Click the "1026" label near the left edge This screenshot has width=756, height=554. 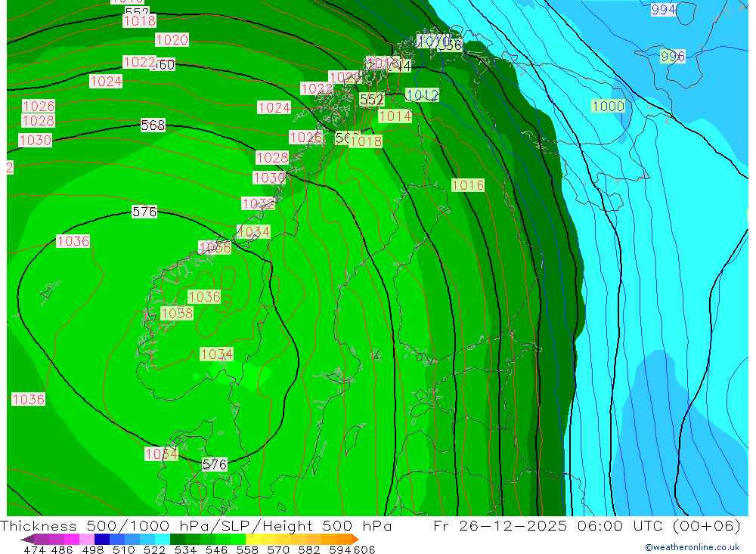pyautogui.click(x=39, y=106)
